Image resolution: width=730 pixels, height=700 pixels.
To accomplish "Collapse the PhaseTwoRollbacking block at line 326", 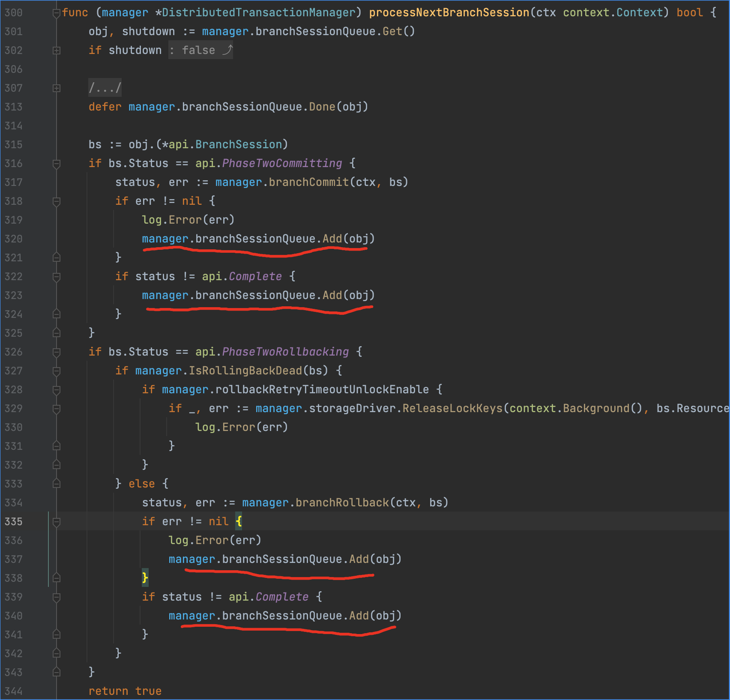I will [56, 352].
